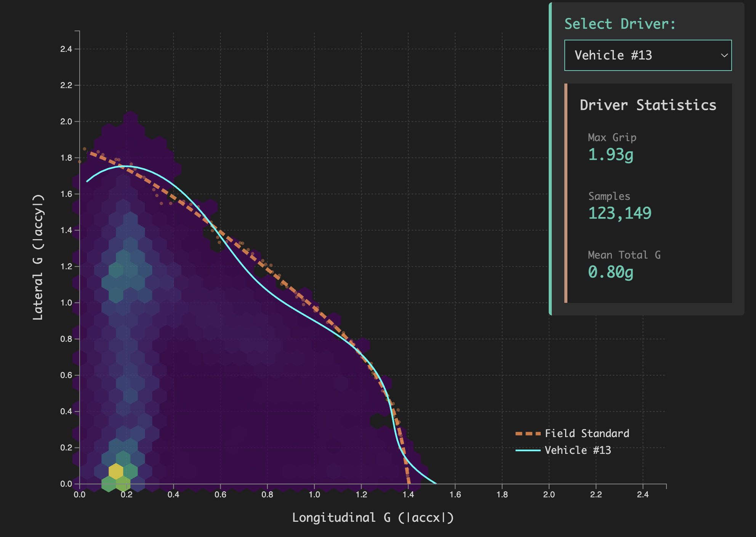This screenshot has width=756, height=537.
Task: Click the cyan Vehicle #13 legend line swatch
Action: pos(528,450)
